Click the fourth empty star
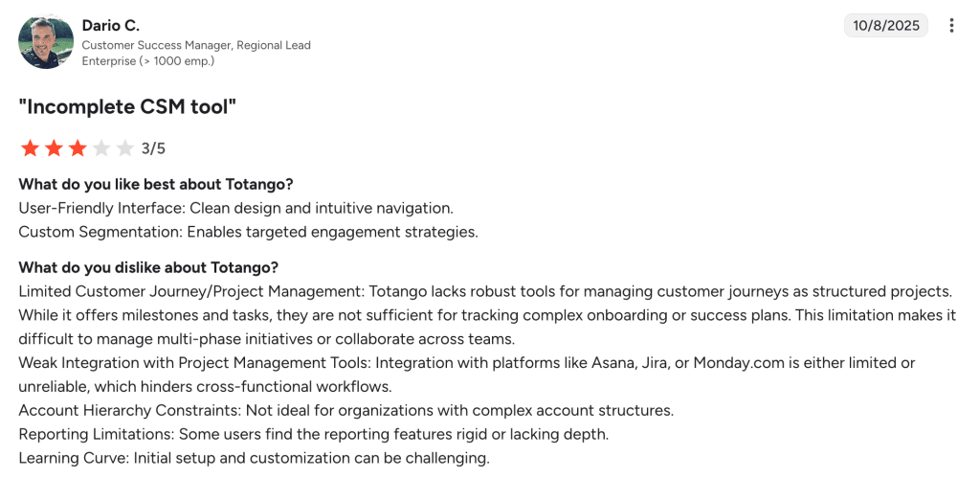Screen dimensions: 980x478 [101, 148]
